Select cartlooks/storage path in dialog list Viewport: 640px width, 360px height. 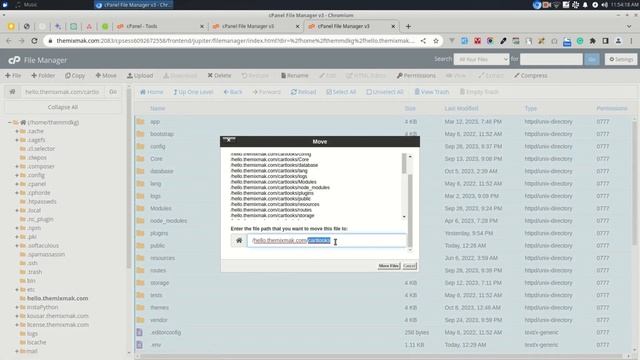pyautogui.click(x=272, y=216)
